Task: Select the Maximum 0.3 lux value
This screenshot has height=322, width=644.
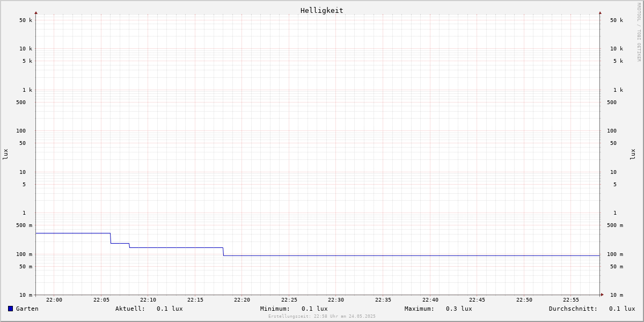Action: [459, 309]
